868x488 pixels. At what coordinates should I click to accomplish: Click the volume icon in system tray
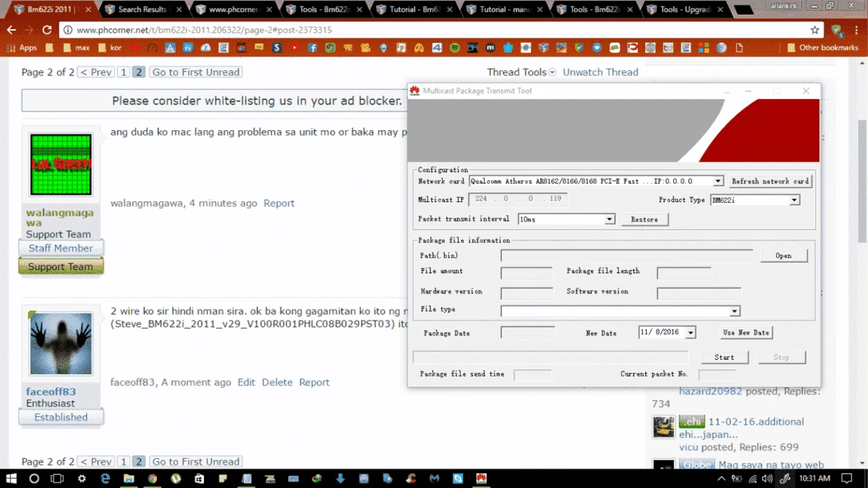(766, 479)
